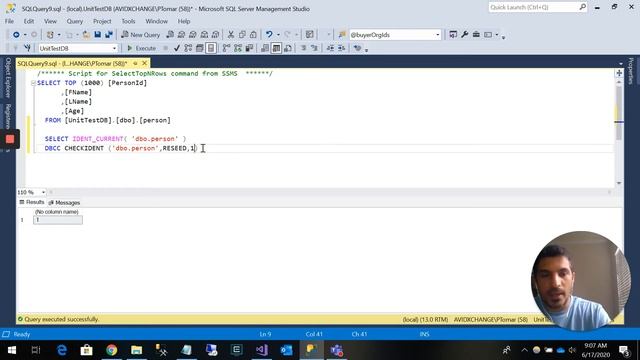
Task: Click in the Quick Launch search box
Action: coord(533,7)
